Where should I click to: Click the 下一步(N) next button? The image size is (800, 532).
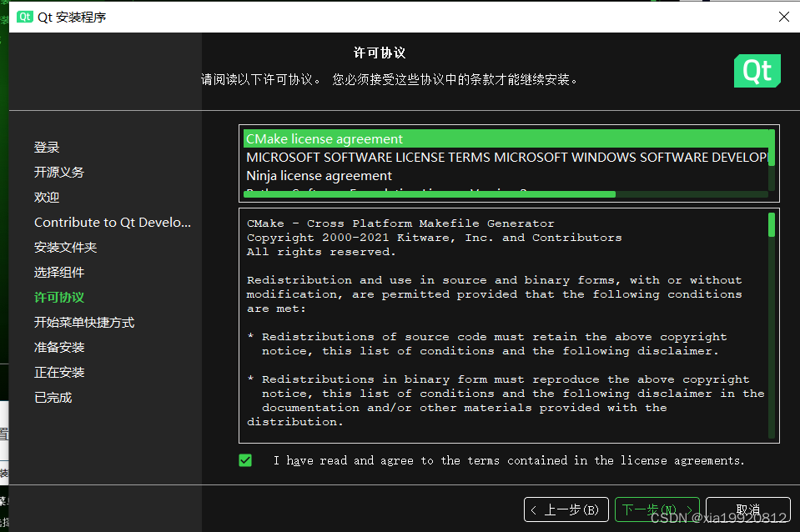pos(657,509)
